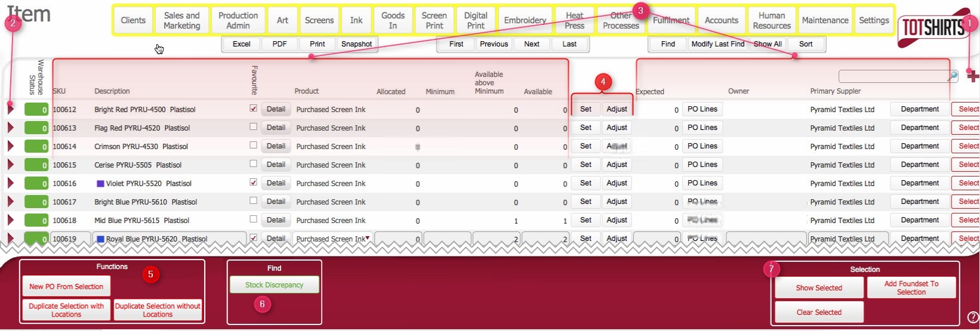Screen dimensions: 980x331
Task: Click green warehouse status badge for SKU 100615
Action: [36, 165]
